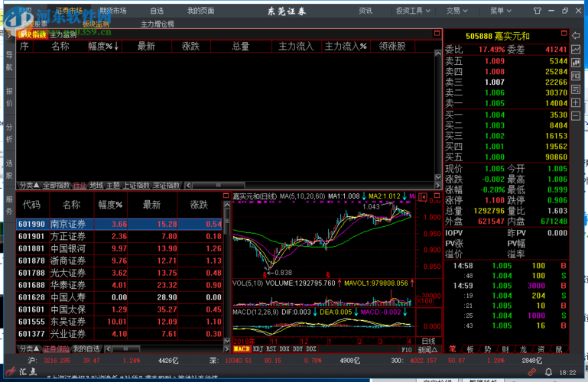Open the 日线 period selector
Screen dimensions: 588x382
pos(428,342)
